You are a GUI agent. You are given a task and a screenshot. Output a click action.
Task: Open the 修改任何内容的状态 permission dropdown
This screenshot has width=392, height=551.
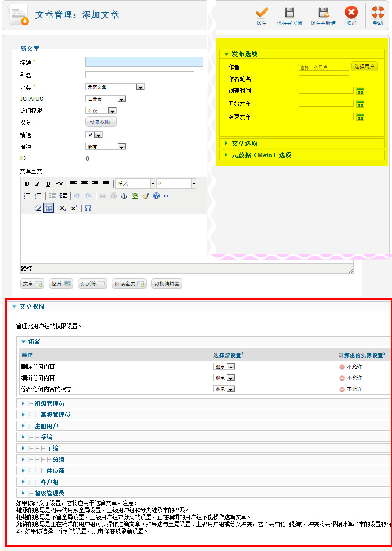click(224, 389)
